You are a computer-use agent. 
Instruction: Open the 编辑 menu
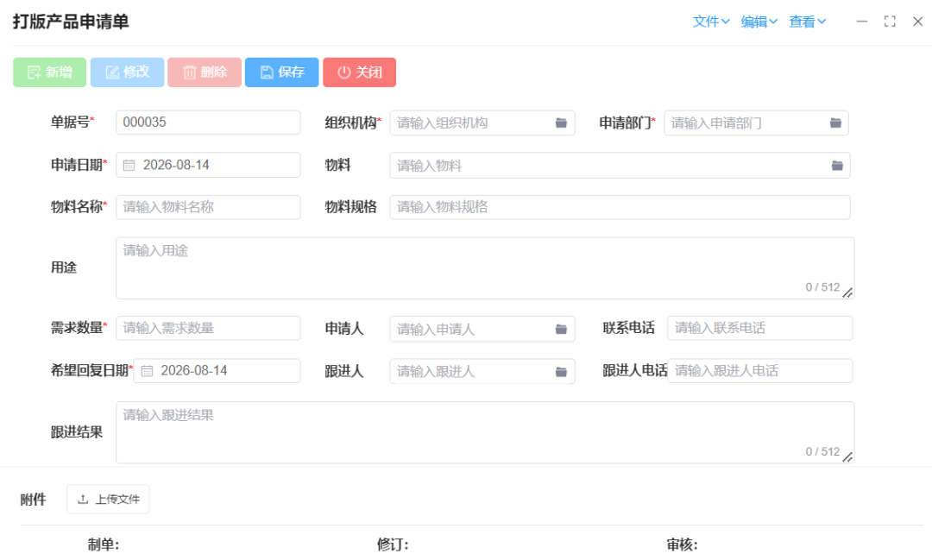point(759,22)
